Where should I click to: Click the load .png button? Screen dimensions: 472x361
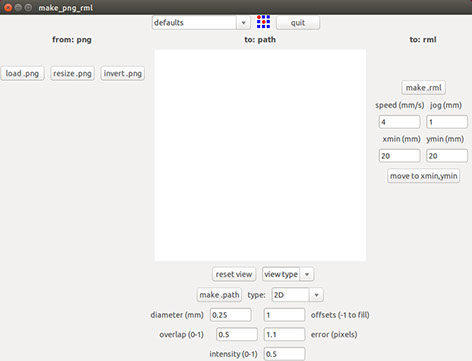pos(22,73)
